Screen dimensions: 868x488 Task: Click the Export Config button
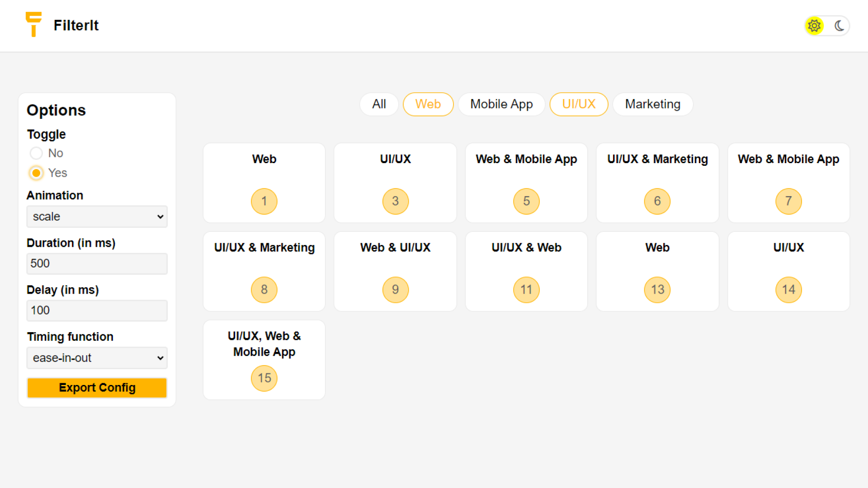click(97, 388)
